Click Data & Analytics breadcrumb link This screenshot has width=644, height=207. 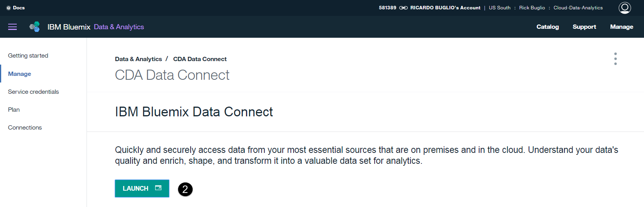[138, 59]
